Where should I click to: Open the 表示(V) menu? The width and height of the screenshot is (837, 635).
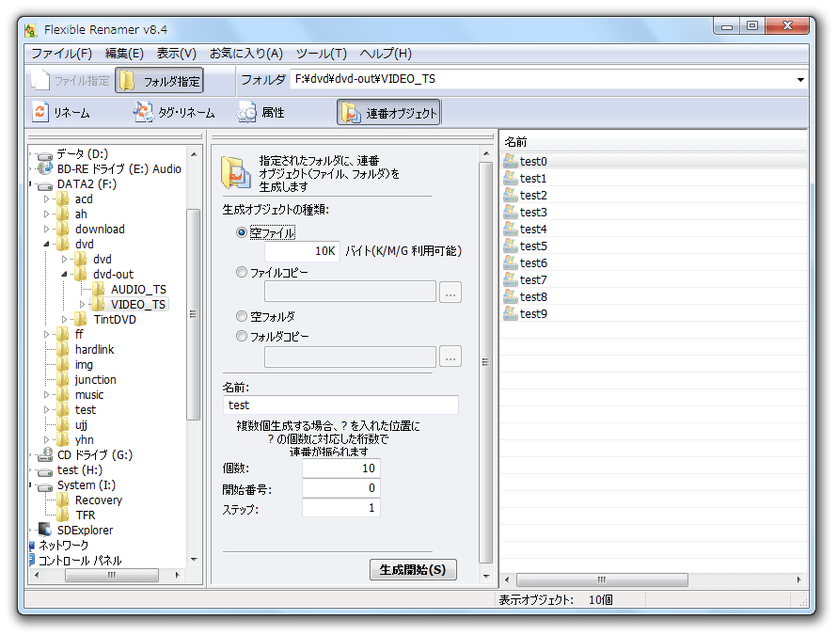pyautogui.click(x=177, y=53)
